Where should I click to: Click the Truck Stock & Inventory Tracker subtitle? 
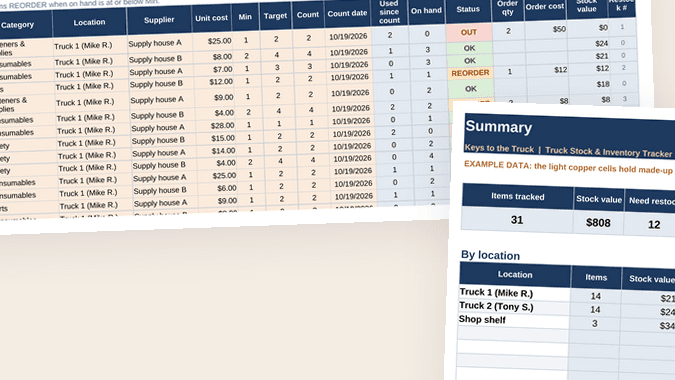tap(608, 151)
